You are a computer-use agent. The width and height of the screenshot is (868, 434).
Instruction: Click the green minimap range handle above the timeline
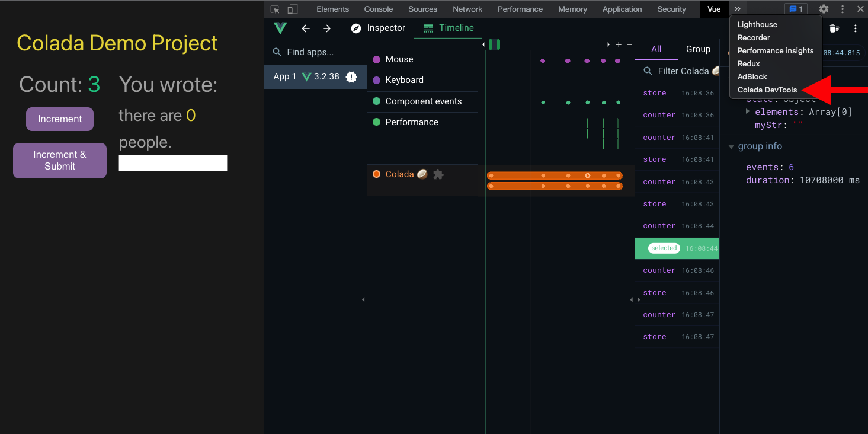coord(494,44)
